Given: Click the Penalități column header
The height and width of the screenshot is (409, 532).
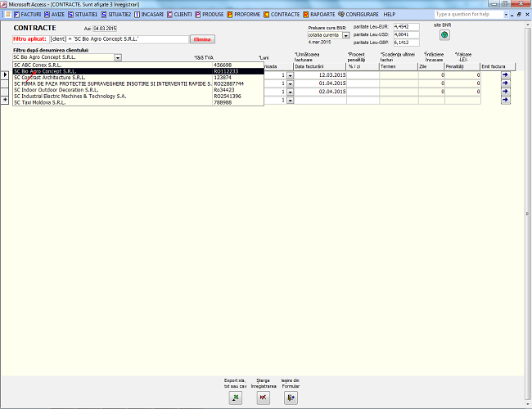Looking at the screenshot, I should click(x=462, y=67).
